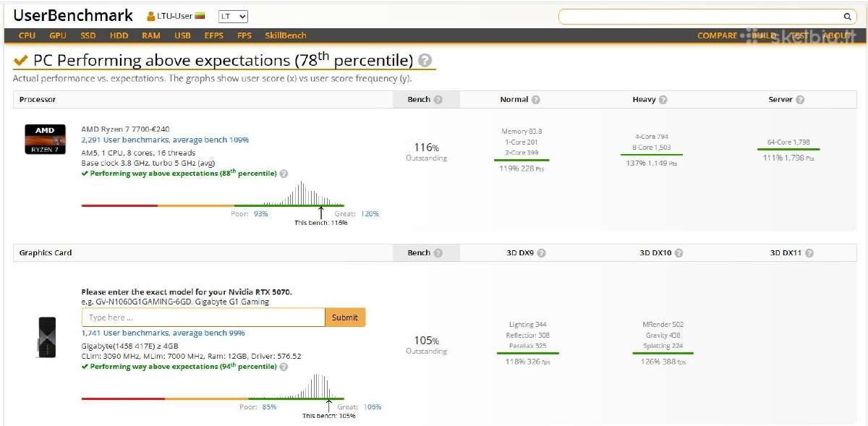Click the 126% 388 fps DX10 result
Screen dimensions: 868x426
click(663, 362)
